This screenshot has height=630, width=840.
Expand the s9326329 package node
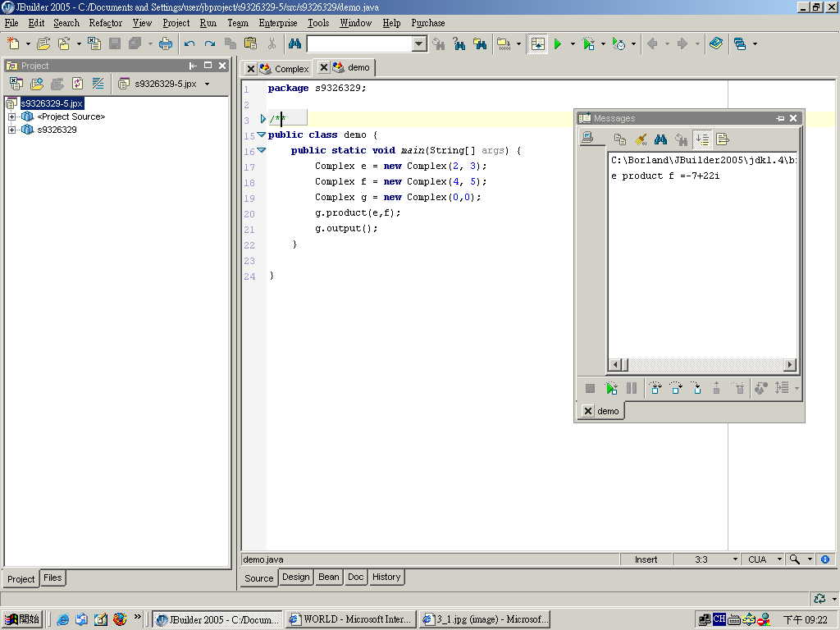point(11,130)
